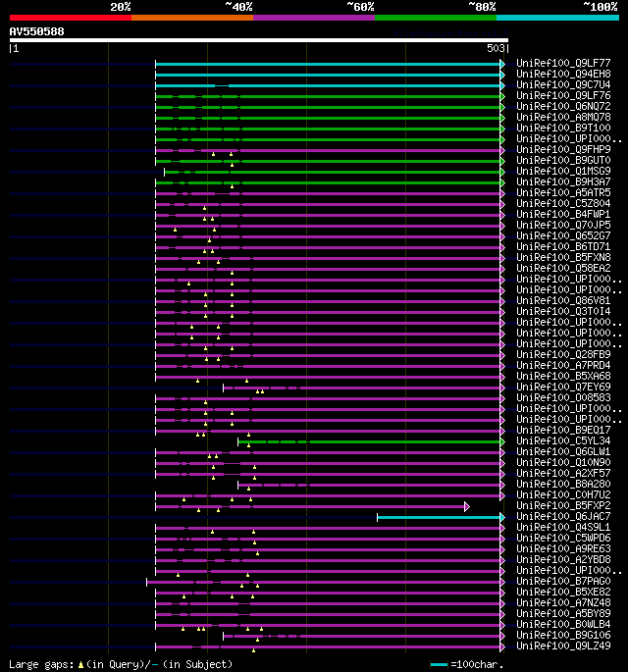Select label UniRef100_B9T100
628x672 pixels.
[x=563, y=129]
